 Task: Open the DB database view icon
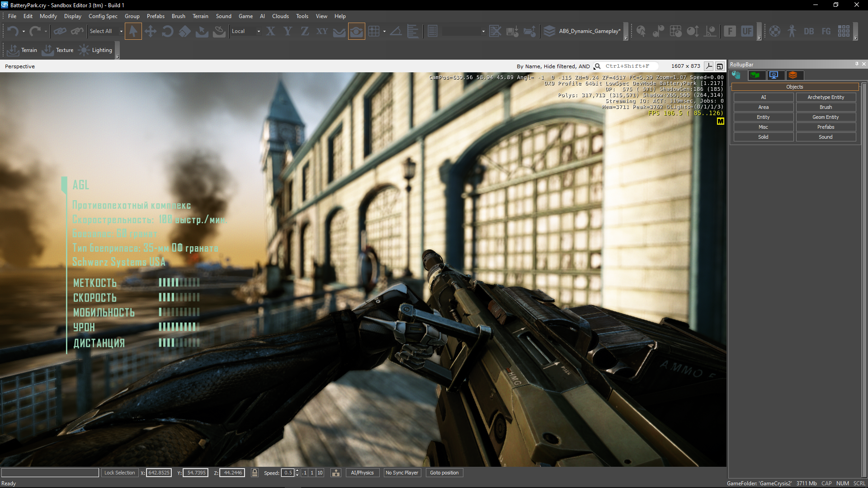pyautogui.click(x=808, y=31)
